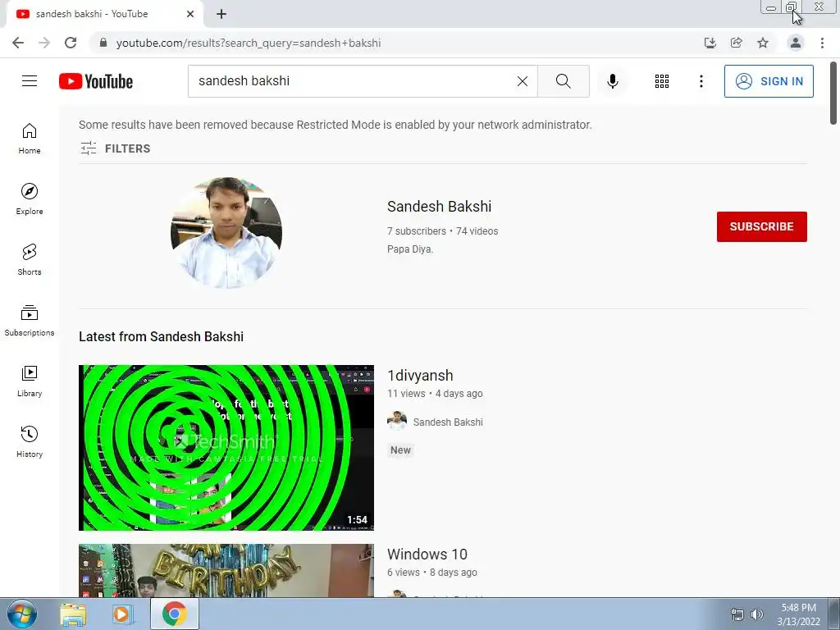Play the Windows 10 birthday thumbnail
The height and width of the screenshot is (630, 840).
tap(226, 571)
